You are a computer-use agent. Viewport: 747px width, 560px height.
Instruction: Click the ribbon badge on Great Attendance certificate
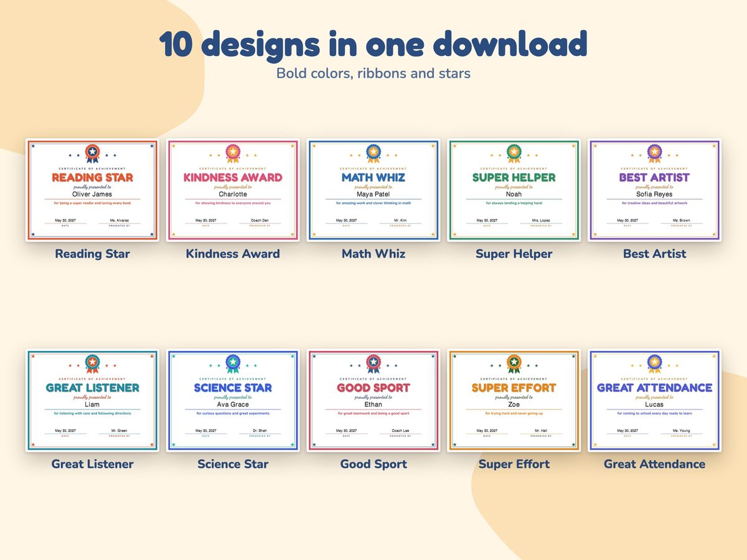(x=655, y=363)
